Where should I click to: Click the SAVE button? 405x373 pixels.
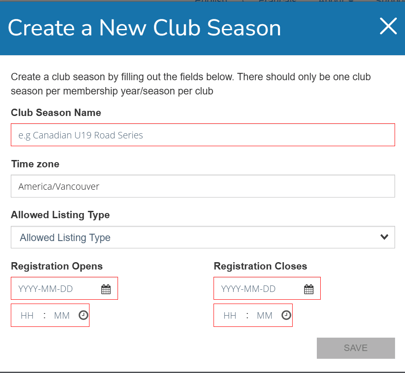(356, 348)
